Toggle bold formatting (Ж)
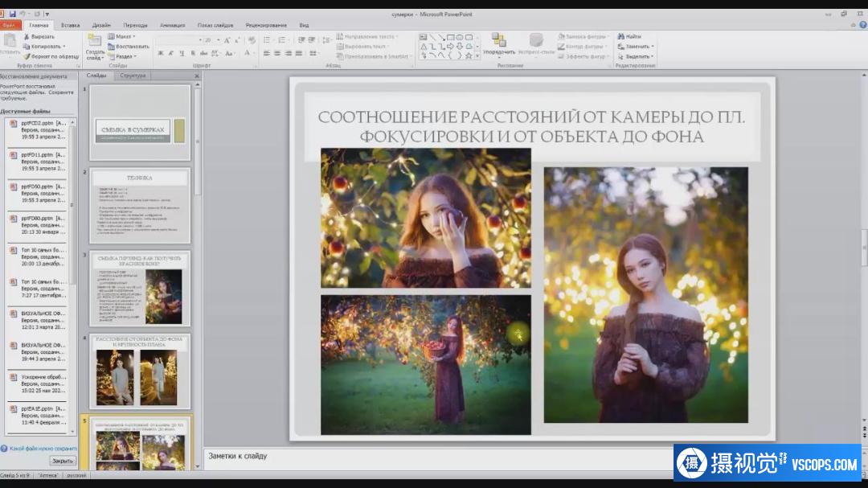 [161, 53]
